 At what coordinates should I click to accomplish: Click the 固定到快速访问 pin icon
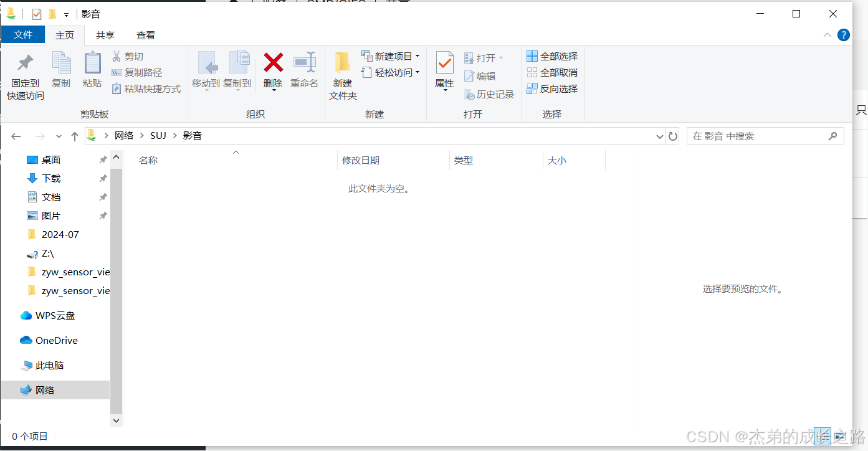click(25, 63)
